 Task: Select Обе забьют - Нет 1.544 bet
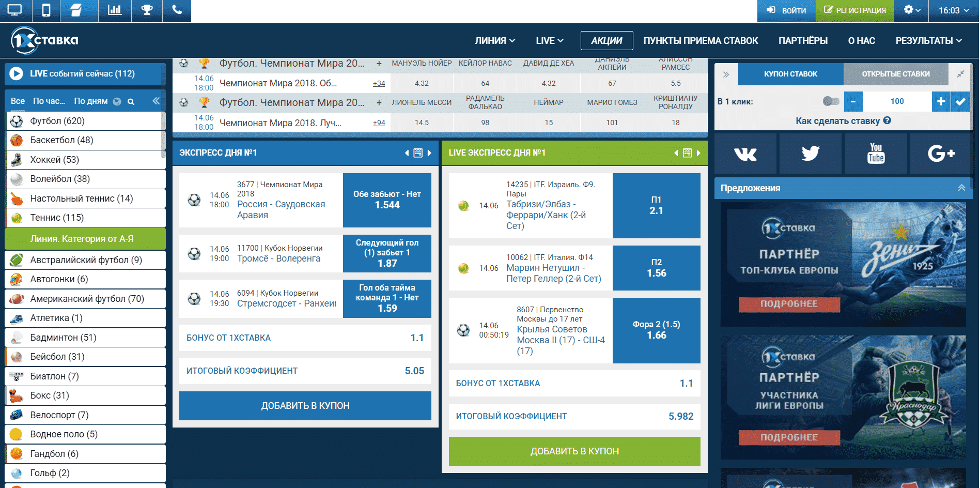[387, 200]
